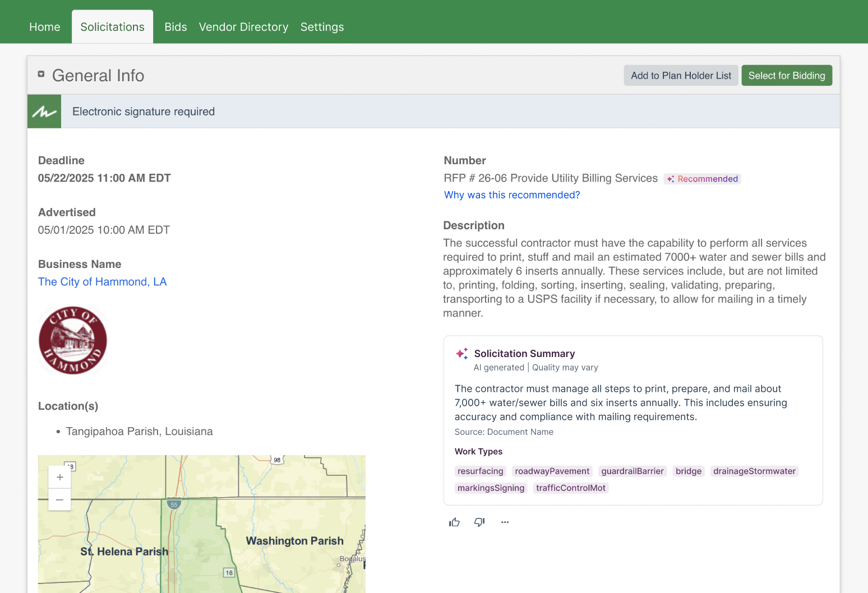Click the City of Hammond seal logo
868x593 pixels.
73,340
